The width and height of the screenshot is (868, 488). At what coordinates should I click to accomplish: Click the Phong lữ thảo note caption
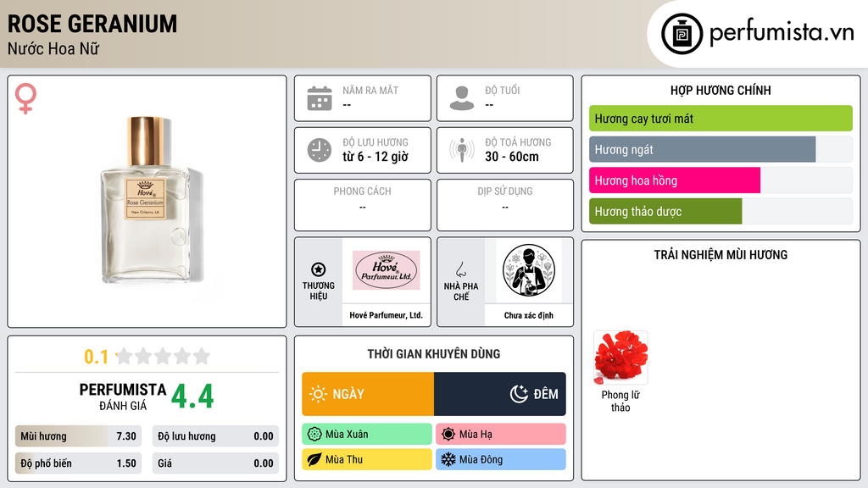pos(620,401)
